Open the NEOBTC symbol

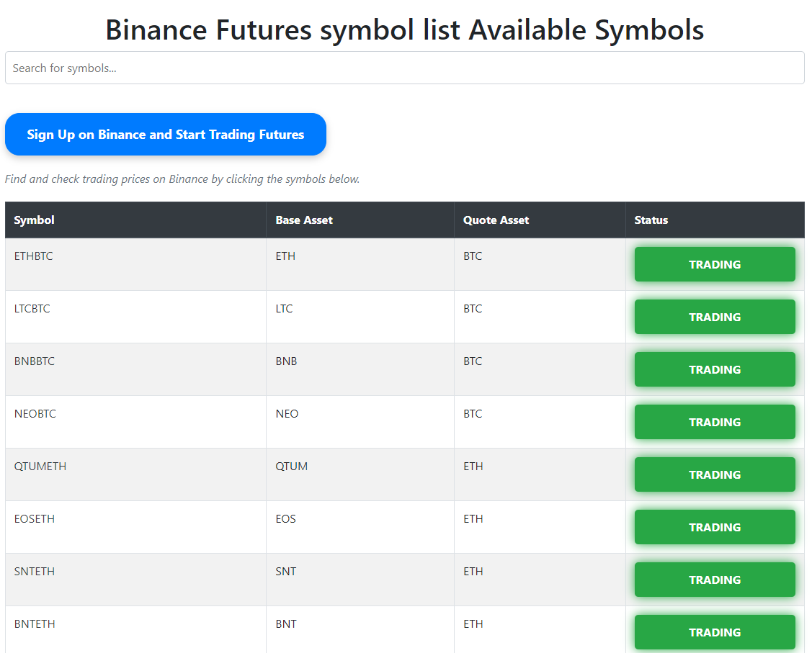click(x=35, y=414)
